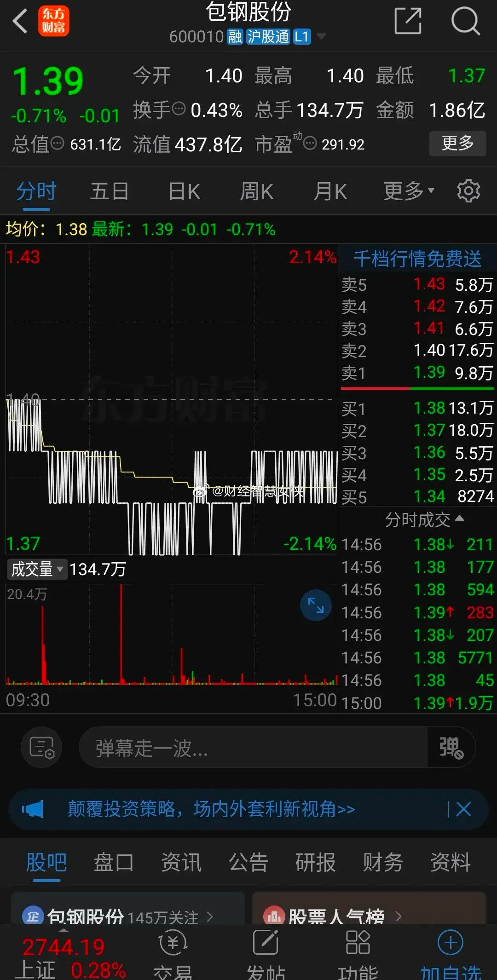Expand the chart to fullscreen
Viewport: 497px width, 980px height.
pos(316,605)
